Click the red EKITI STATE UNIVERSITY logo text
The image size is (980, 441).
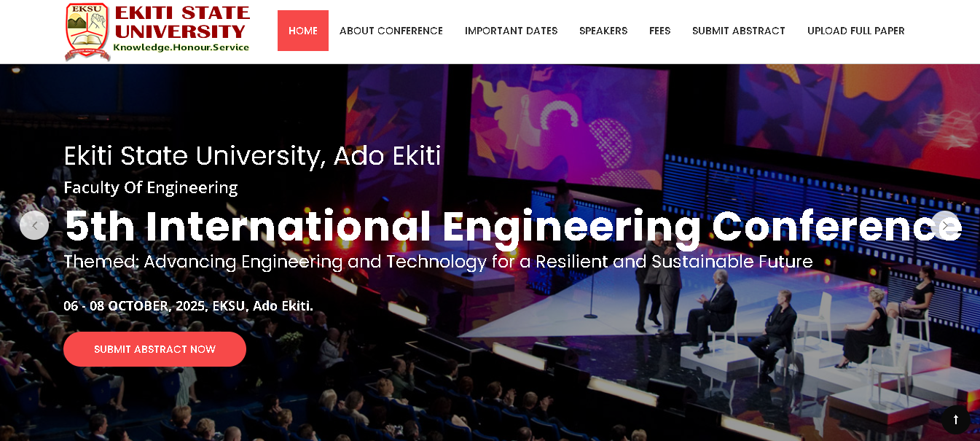(181, 22)
